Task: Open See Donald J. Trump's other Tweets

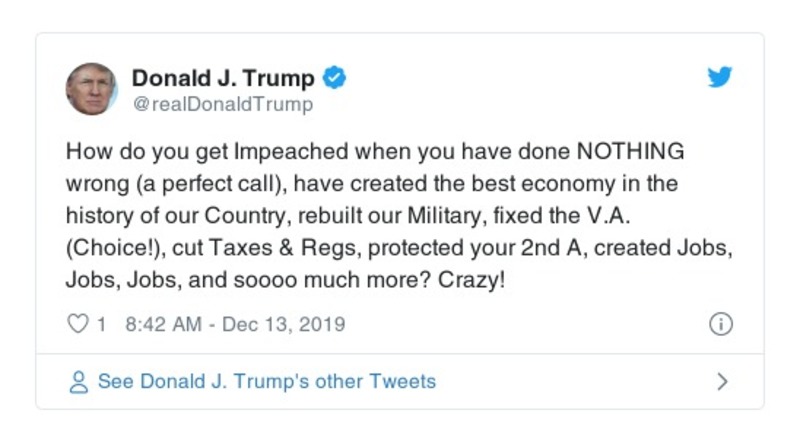Action: [x=266, y=382]
